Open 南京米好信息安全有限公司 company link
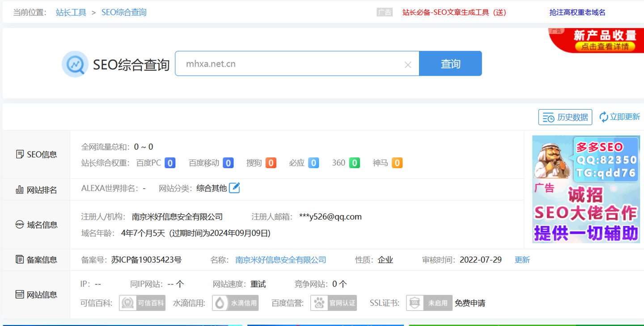 click(280, 259)
